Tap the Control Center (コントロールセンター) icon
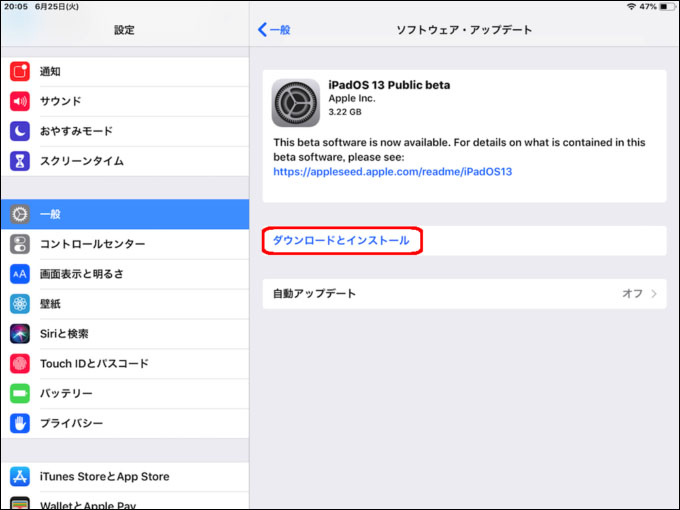Image resolution: width=680 pixels, height=510 pixels. click(21, 244)
